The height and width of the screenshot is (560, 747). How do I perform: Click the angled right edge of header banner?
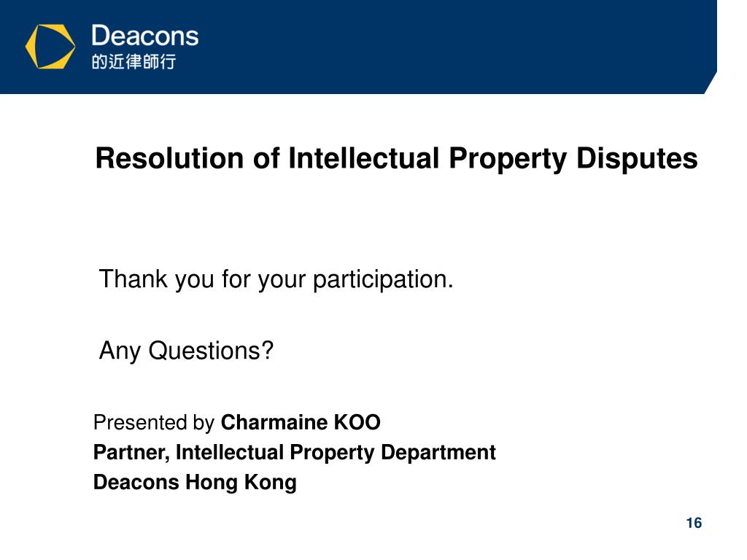tap(711, 83)
